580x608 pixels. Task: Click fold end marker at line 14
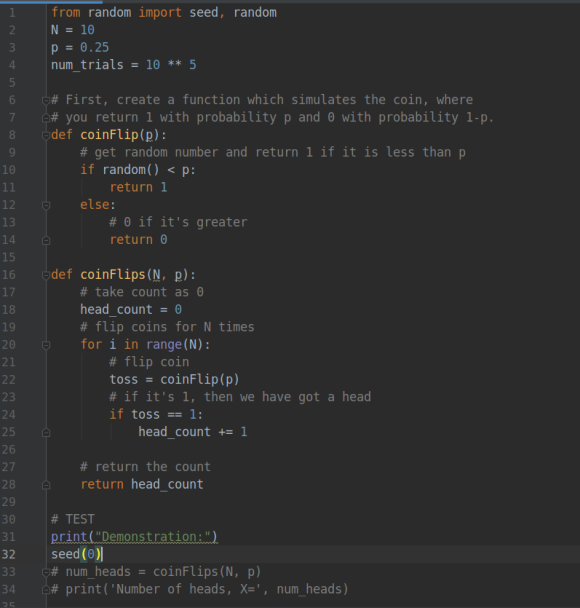pos(46,240)
